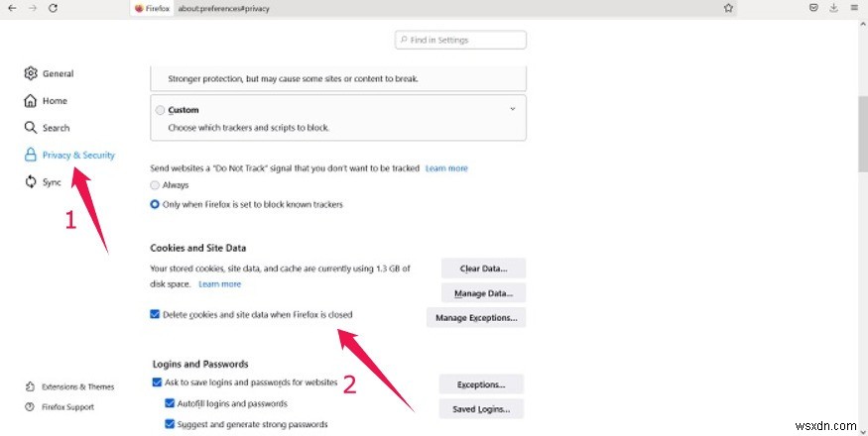The image size is (868, 436).
Task: Click the Manage Data button
Action: pos(483,293)
